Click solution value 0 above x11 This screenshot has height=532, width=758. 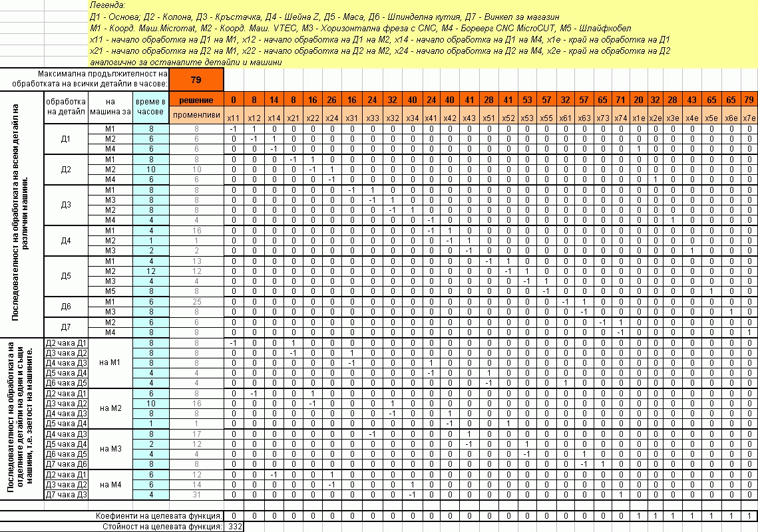point(234,100)
